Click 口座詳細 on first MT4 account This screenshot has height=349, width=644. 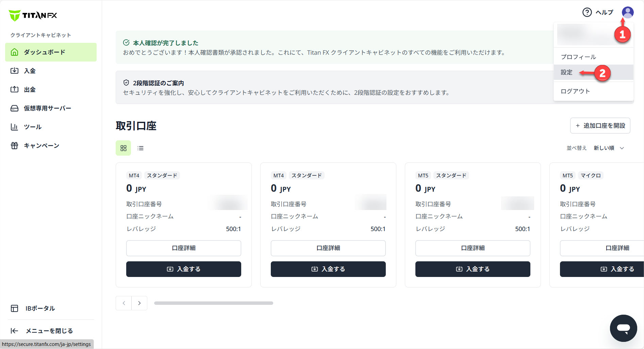pyautogui.click(x=184, y=248)
